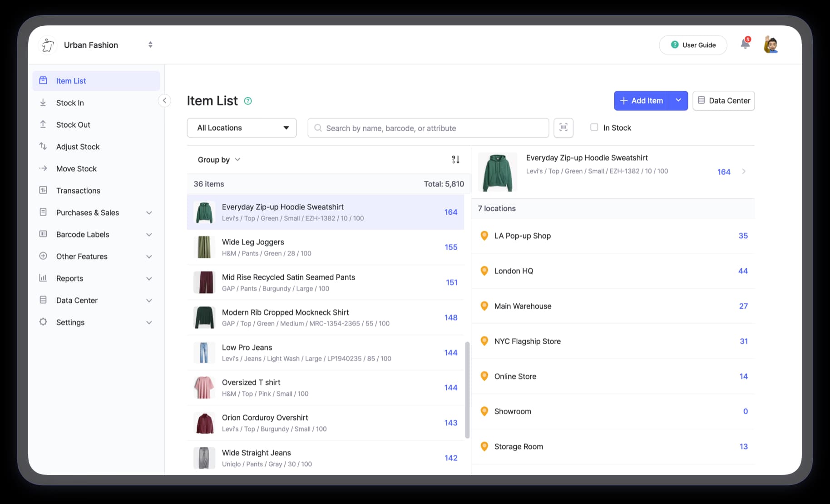
Task: Click the Storage Room location pin icon
Action: (484, 446)
